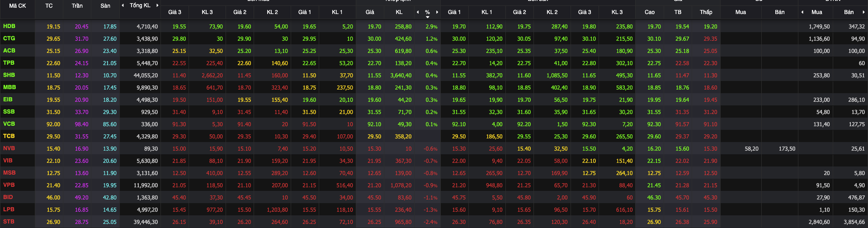Select SHB buy volume 2,662,20
Image resolution: width=868 pixels, height=228 pixels.
pyautogui.click(x=212, y=76)
